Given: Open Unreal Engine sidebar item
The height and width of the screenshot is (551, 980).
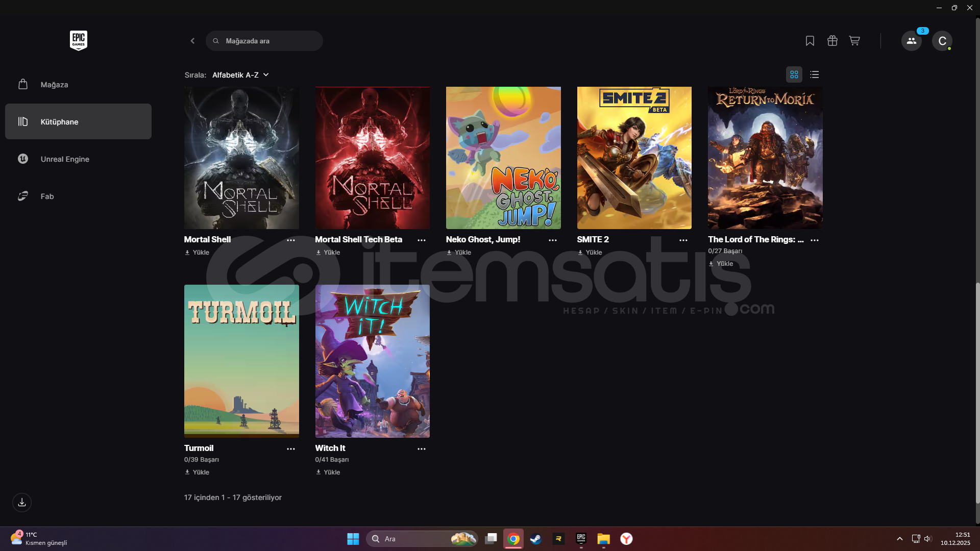Looking at the screenshot, I should (65, 159).
